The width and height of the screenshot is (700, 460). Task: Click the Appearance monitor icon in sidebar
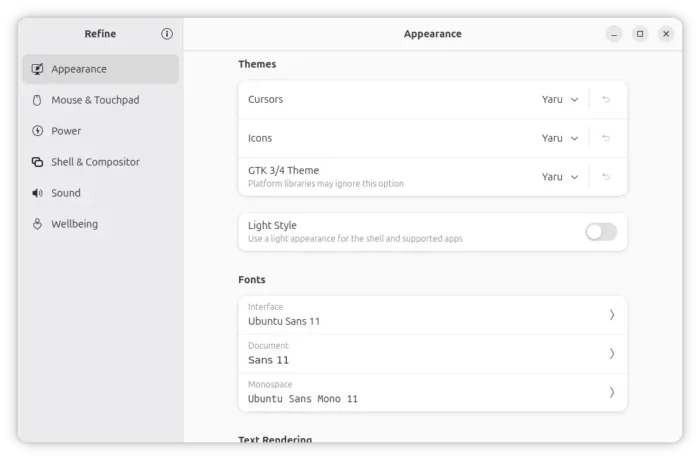point(38,69)
